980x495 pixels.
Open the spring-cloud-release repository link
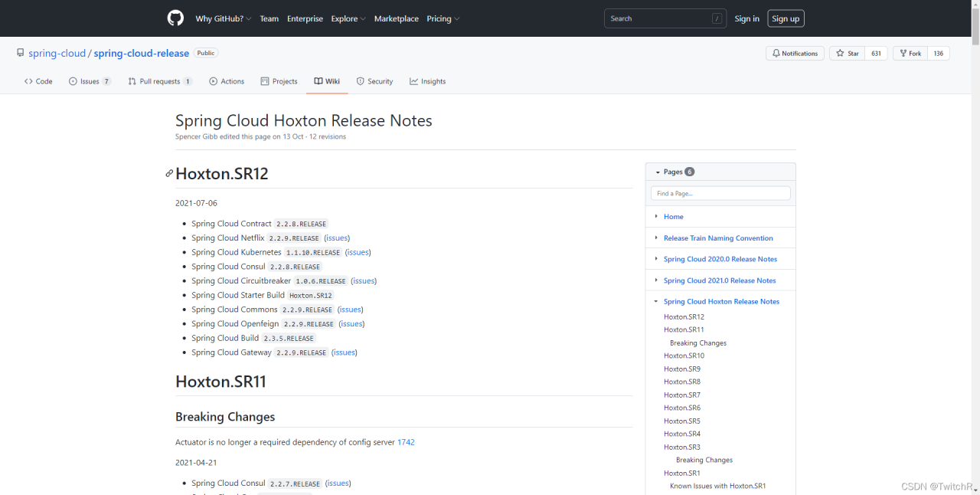(x=142, y=54)
